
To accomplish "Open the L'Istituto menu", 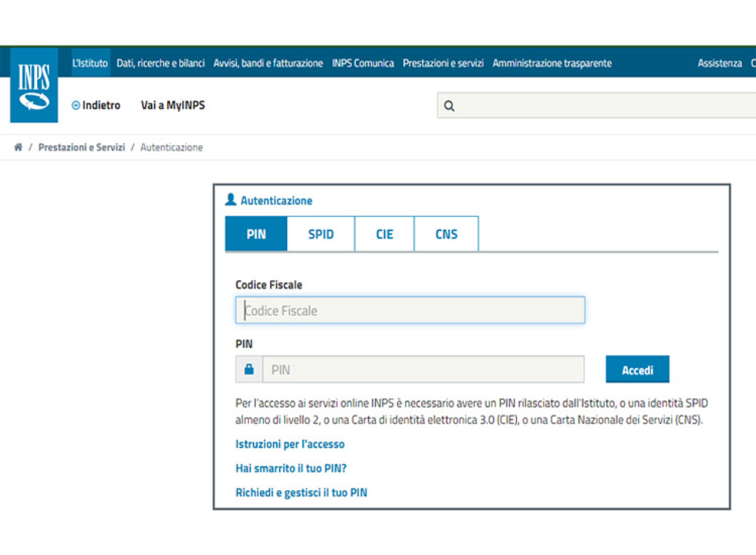I will pos(89,63).
